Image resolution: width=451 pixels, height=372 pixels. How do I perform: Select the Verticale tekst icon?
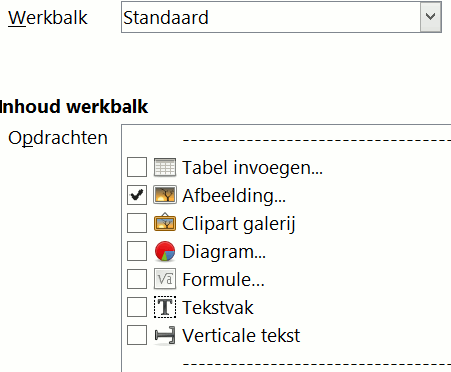coord(165,335)
